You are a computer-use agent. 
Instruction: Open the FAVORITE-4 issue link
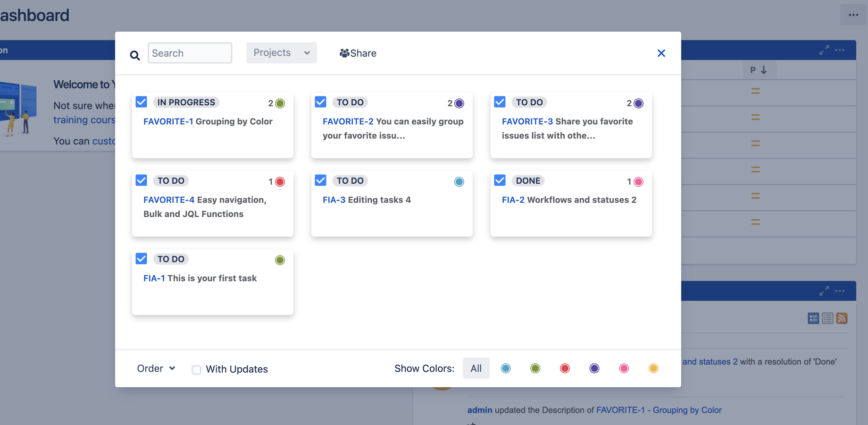pos(169,200)
